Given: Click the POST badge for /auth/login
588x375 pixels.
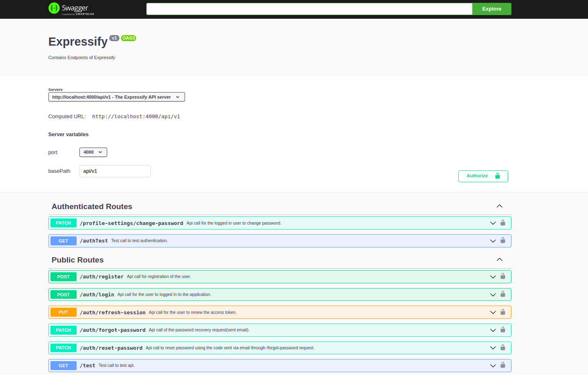Looking at the screenshot, I should 64,295.
